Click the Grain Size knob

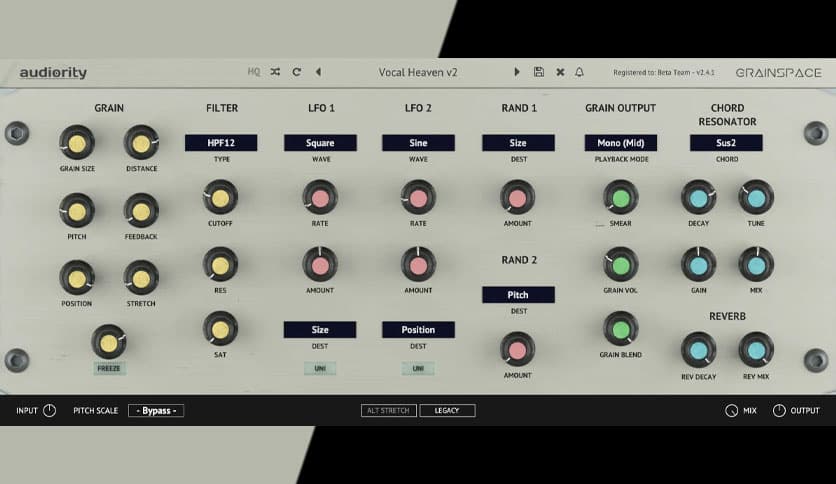coord(77,143)
